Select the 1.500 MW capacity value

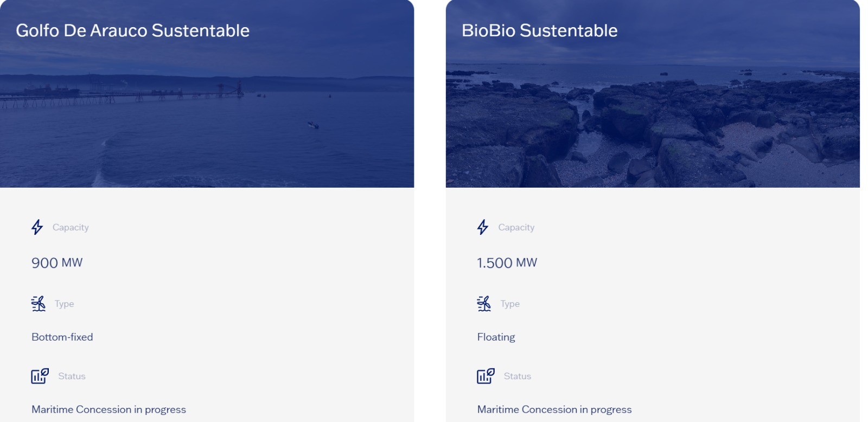[x=507, y=263]
